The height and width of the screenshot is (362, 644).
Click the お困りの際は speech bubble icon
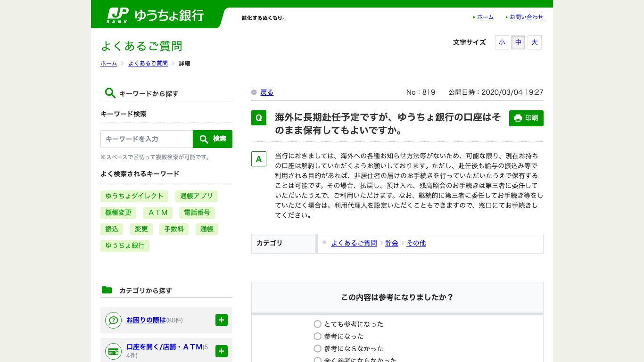113,321
